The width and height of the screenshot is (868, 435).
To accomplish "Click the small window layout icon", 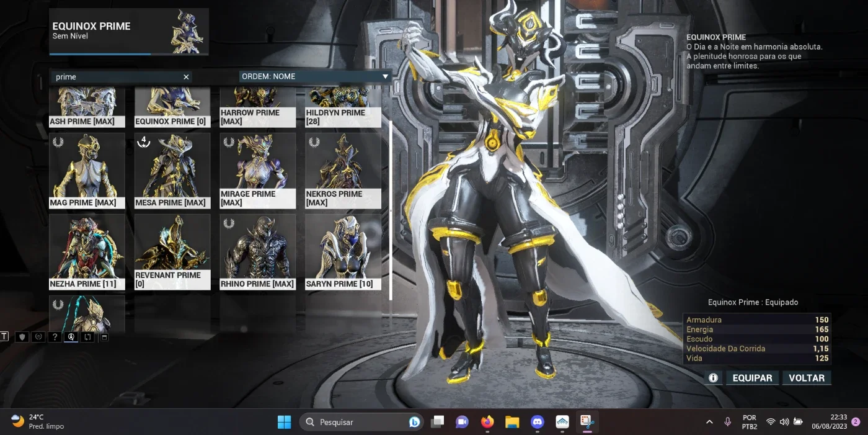I will (104, 337).
